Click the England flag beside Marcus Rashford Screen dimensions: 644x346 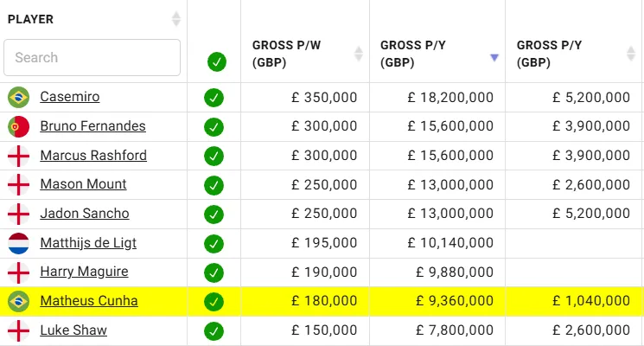[18, 156]
